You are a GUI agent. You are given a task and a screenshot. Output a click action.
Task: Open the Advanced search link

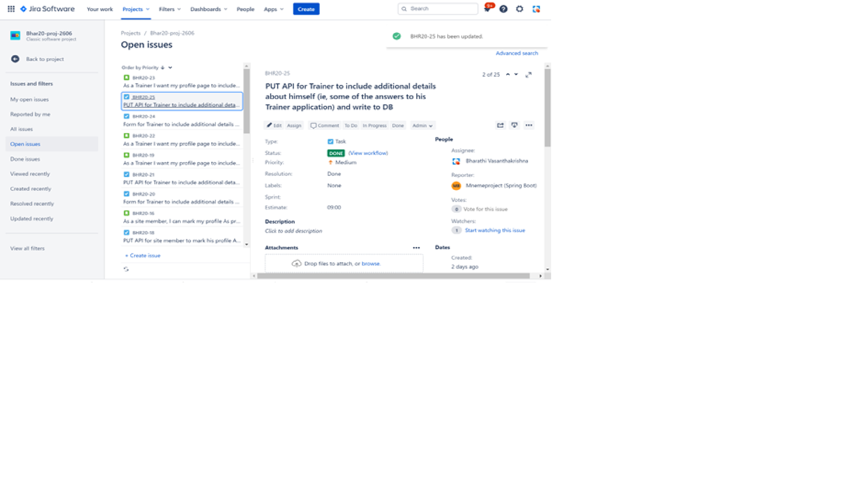[x=517, y=53]
